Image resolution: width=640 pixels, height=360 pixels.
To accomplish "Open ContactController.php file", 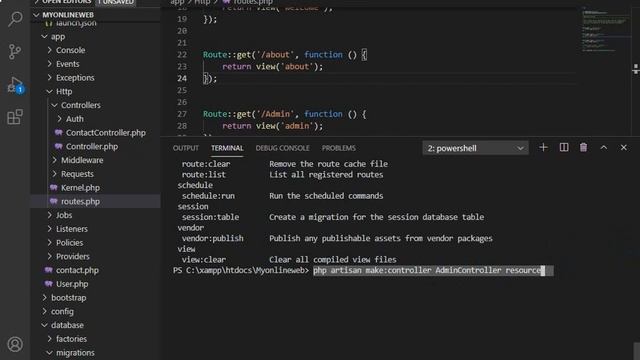I will click(105, 133).
